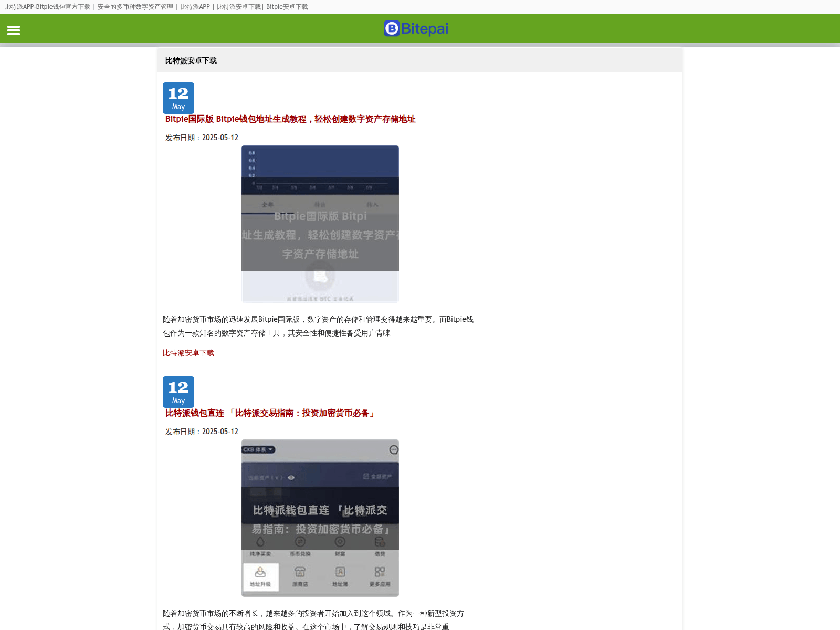Click summary text '随着加密货币市场的迅速发展Bitpie国际版'
This screenshot has width=840, height=630.
click(x=231, y=319)
